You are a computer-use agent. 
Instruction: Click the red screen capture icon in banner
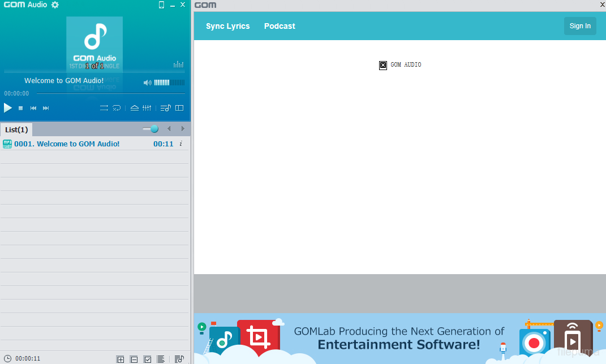click(259, 337)
